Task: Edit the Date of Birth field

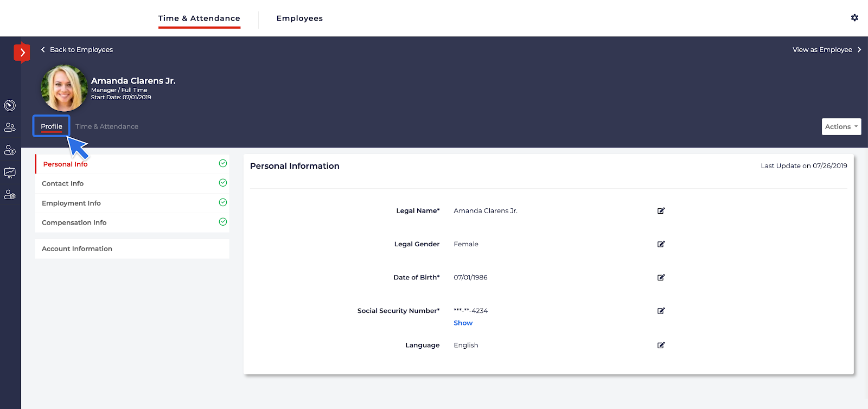Action: (x=661, y=278)
